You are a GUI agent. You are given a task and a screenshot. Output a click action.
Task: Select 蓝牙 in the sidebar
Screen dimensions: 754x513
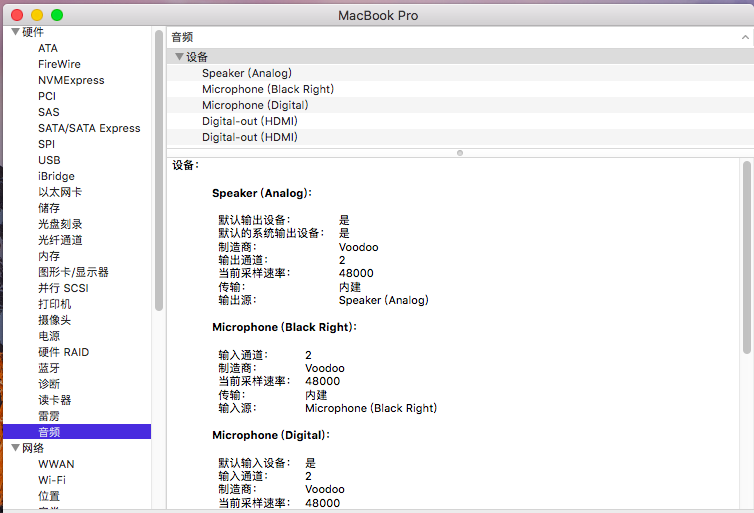[x=49, y=368]
